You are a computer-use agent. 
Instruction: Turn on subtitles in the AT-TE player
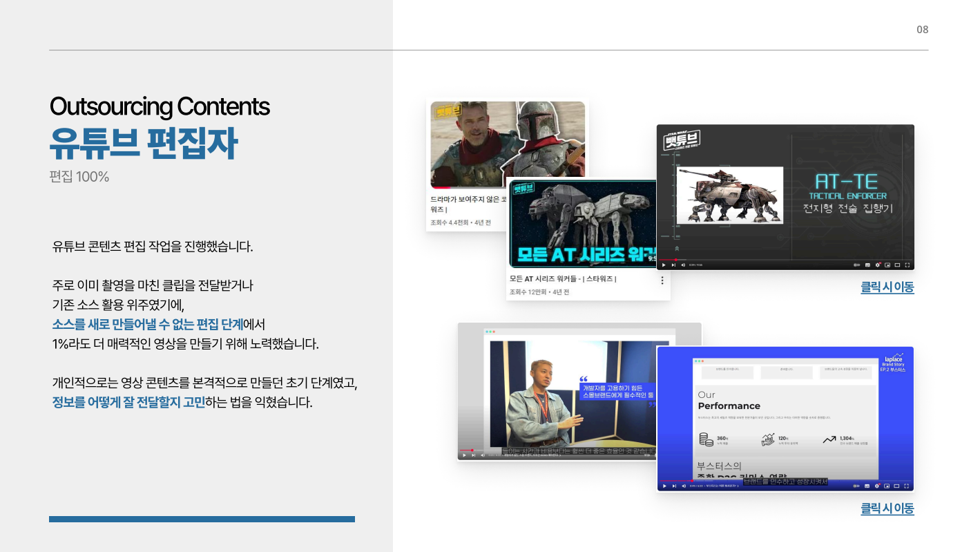(868, 265)
